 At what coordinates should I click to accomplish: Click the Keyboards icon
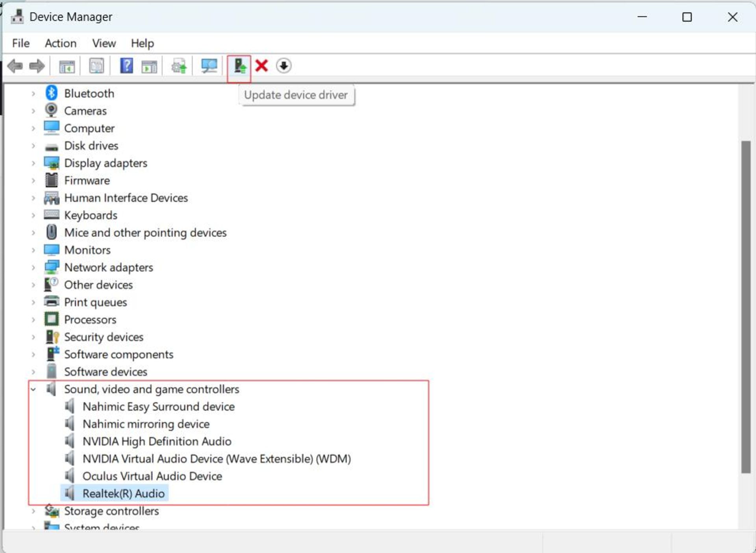pyautogui.click(x=52, y=215)
